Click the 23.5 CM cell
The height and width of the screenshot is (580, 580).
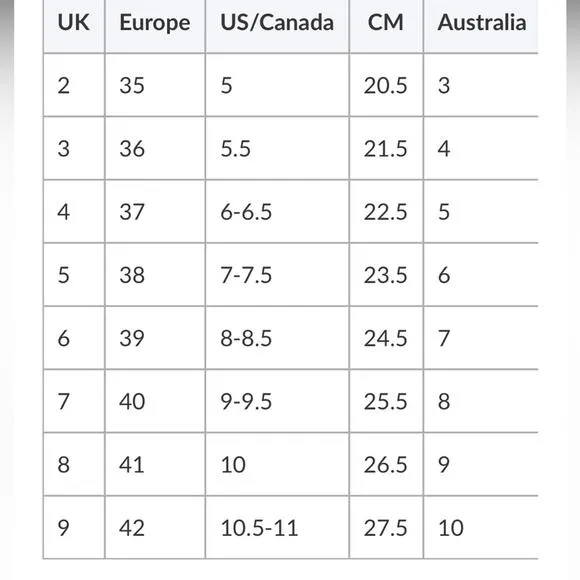click(x=386, y=275)
